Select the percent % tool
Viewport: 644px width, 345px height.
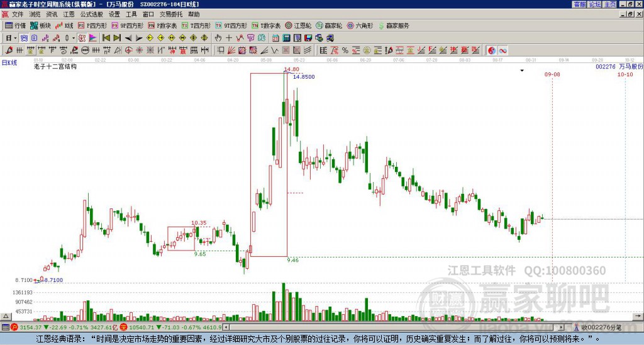pos(345,50)
